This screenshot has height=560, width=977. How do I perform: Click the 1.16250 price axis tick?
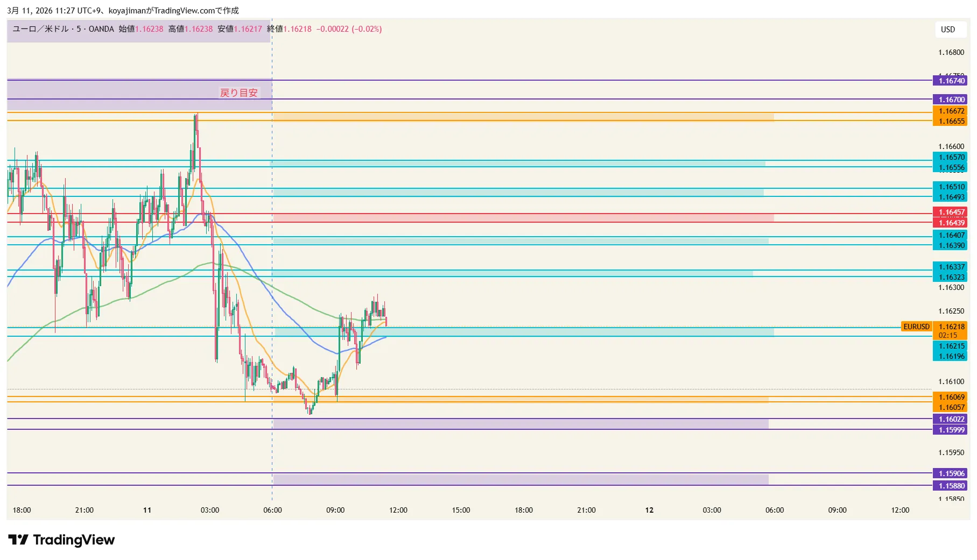click(951, 311)
